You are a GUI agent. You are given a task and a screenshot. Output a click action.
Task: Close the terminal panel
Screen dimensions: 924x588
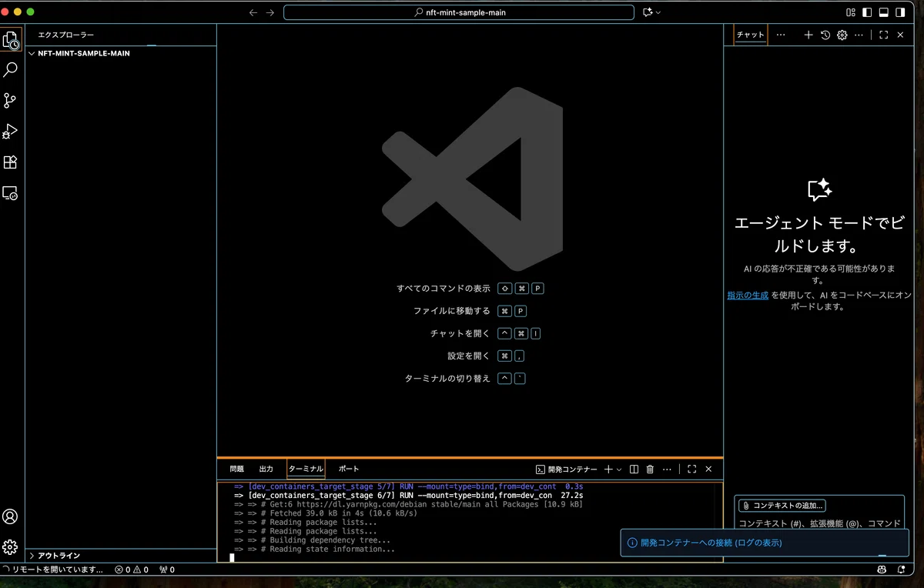tap(708, 469)
